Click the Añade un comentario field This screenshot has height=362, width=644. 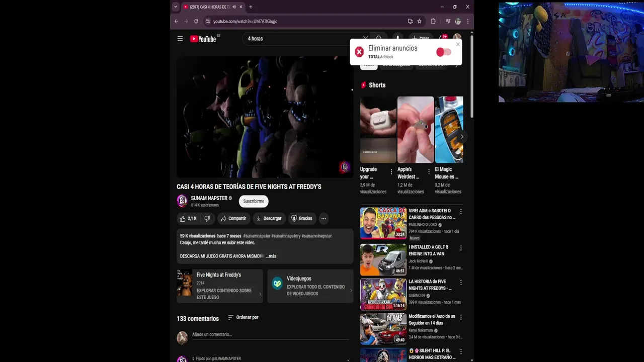click(270, 335)
